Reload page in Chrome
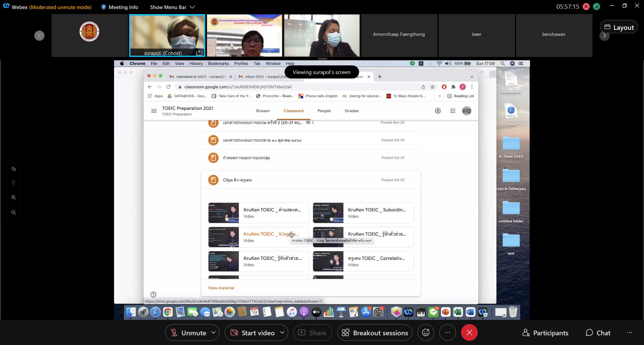Image resolution: width=644 pixels, height=345 pixels. coord(168,87)
